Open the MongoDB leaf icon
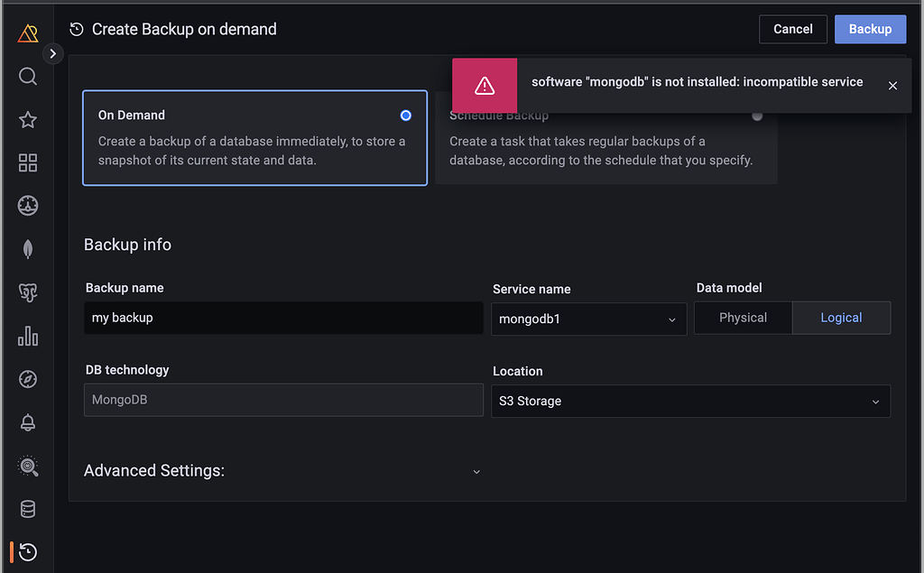Image resolution: width=924 pixels, height=573 pixels. point(28,250)
